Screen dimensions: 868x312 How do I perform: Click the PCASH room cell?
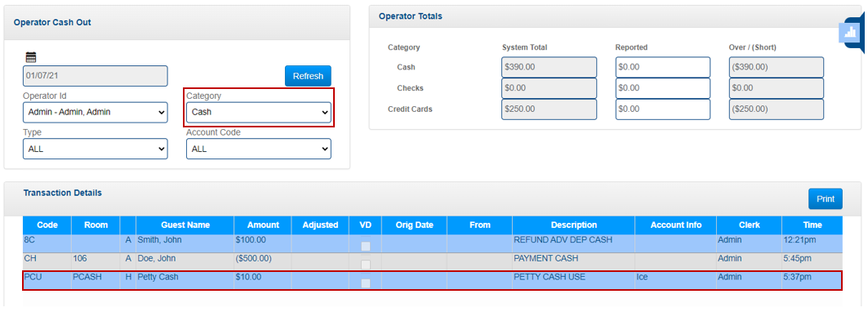click(96, 281)
